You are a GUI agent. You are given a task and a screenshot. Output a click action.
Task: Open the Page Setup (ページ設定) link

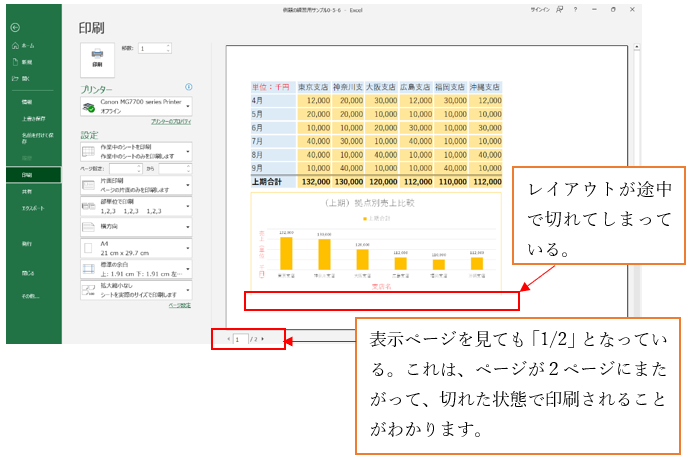point(179,305)
